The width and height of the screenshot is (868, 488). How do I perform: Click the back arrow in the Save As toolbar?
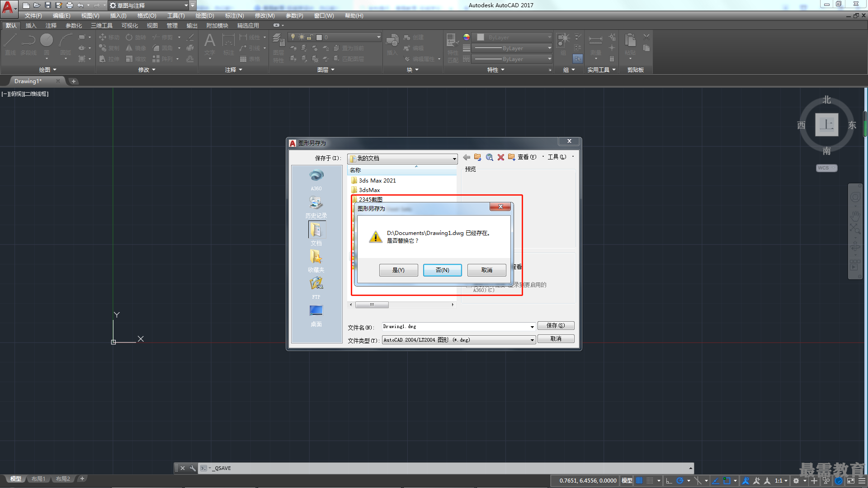point(467,157)
